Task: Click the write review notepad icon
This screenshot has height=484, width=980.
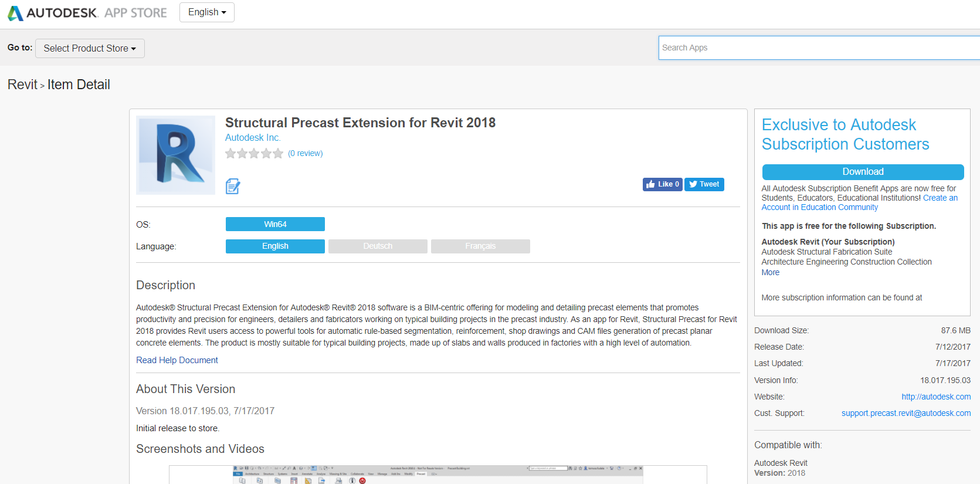Action: point(233,187)
